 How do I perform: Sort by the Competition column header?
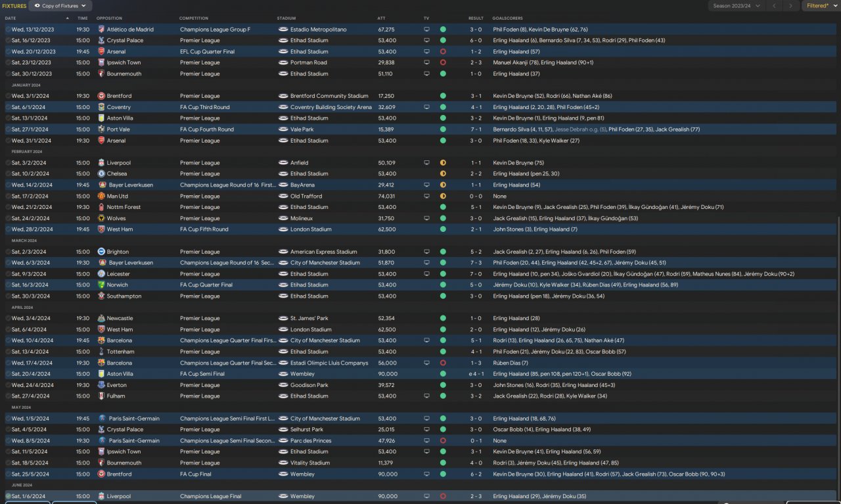coord(194,18)
